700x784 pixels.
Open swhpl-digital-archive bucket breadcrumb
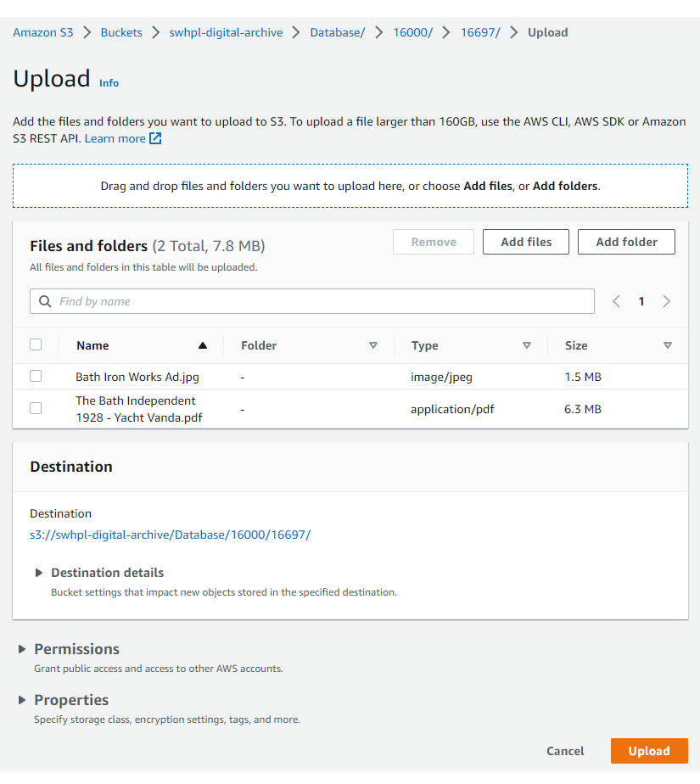tap(226, 32)
